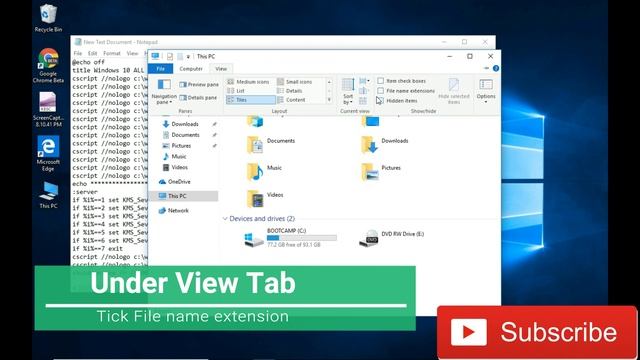
Task: Open quick access toolbar dropdown arrow
Action: [x=188, y=57]
